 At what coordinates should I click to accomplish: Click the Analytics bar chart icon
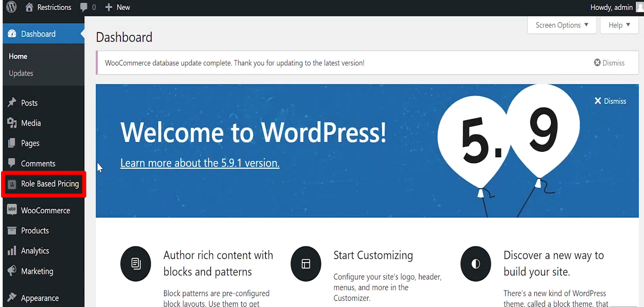pos(12,250)
